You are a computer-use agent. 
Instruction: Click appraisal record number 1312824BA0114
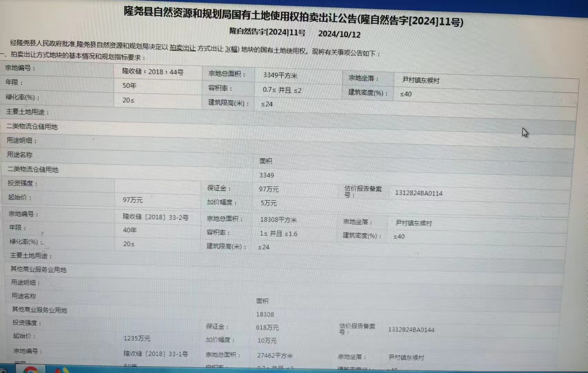[x=418, y=193]
